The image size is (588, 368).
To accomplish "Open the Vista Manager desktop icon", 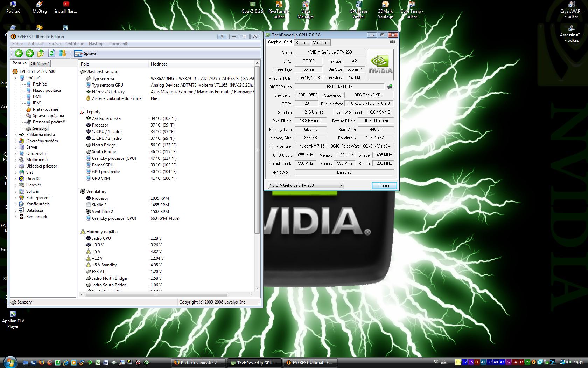I will coord(306,10).
